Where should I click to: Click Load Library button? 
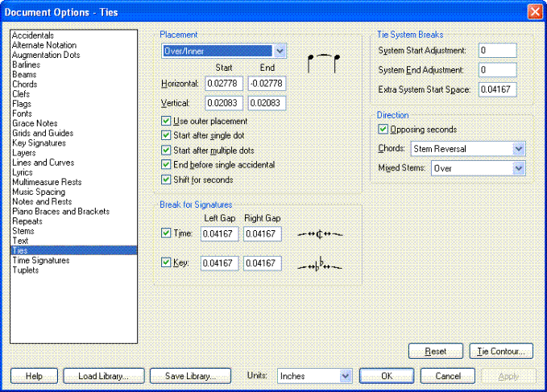point(103,376)
